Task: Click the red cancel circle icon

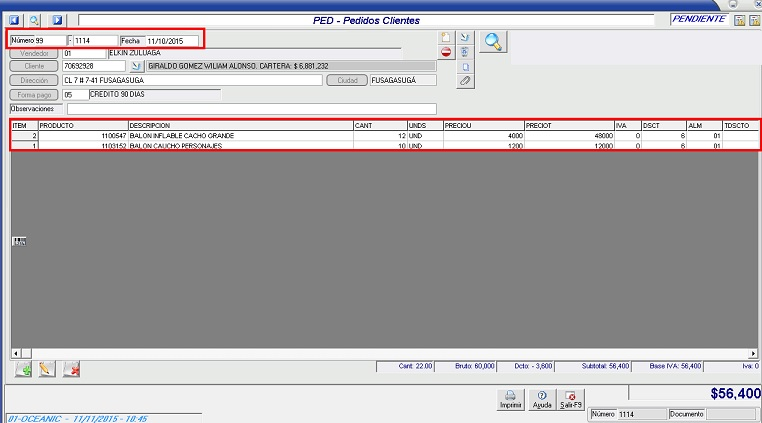Action: 446,52
